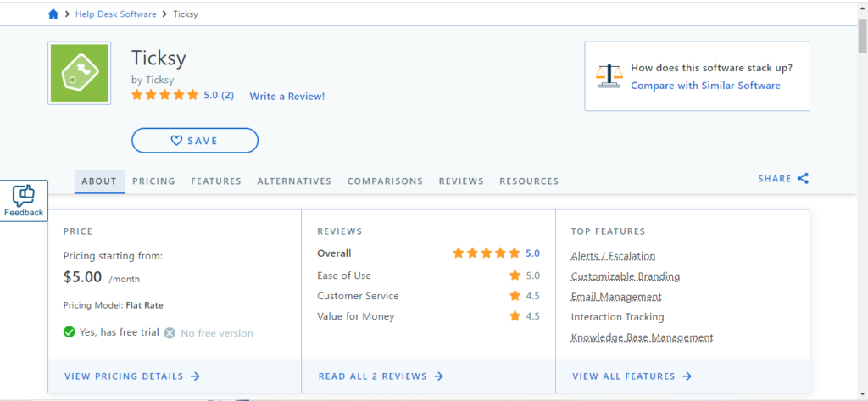Click the Value for Money star icon

515,316
